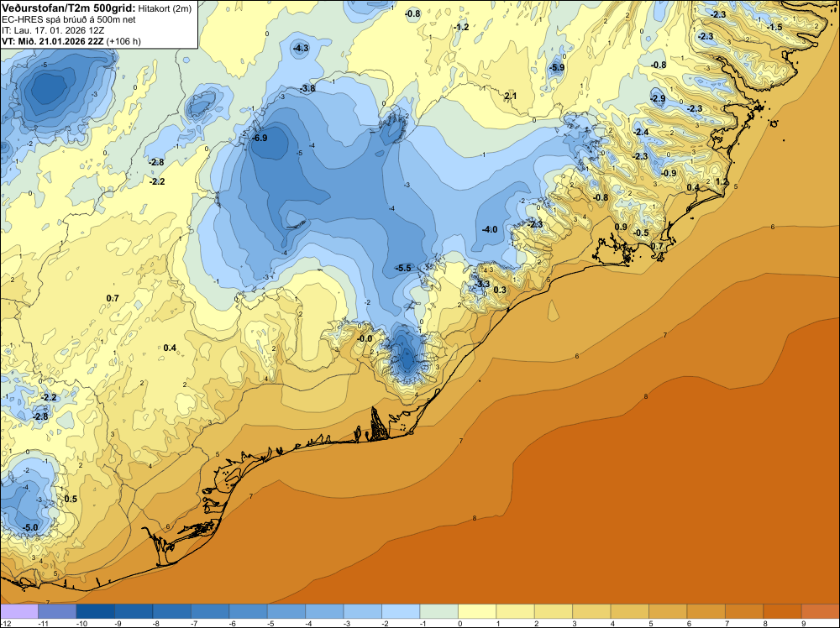
Task: Click the -1.5 temperature value
Action: pyautogui.click(x=774, y=27)
